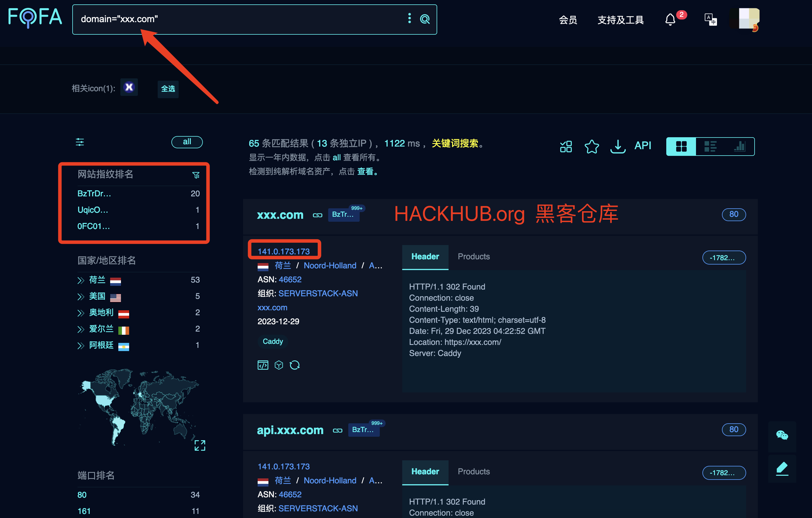The width and height of the screenshot is (812, 518).
Task: Click 关键词搜索 keyword search link
Action: [x=455, y=143]
